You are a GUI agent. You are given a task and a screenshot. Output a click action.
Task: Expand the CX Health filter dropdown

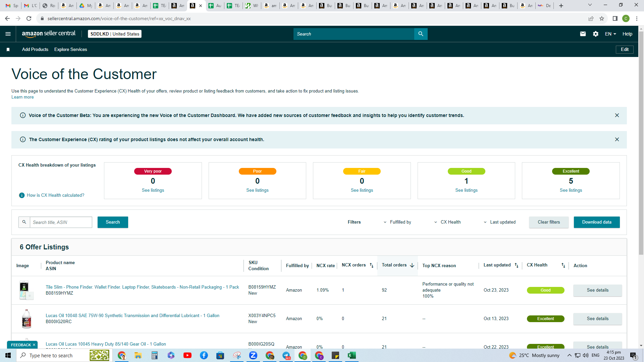(447, 222)
